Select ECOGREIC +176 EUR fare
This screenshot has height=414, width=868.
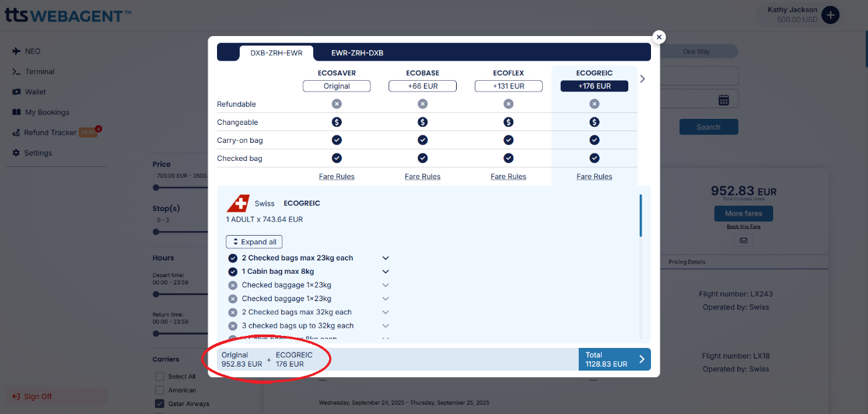click(594, 86)
